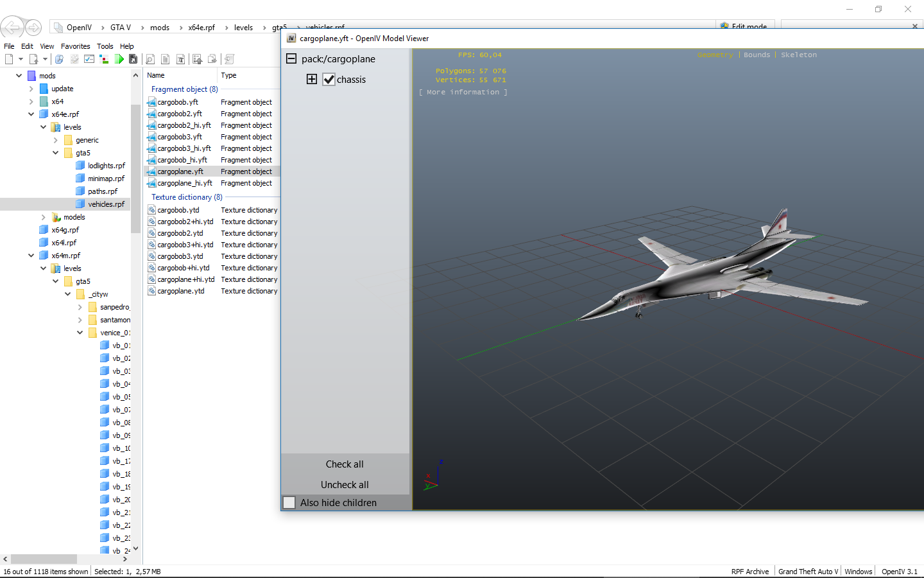The height and width of the screenshot is (578, 924).
Task: Collapse the pack:/cargoplane node
Action: tap(291, 58)
